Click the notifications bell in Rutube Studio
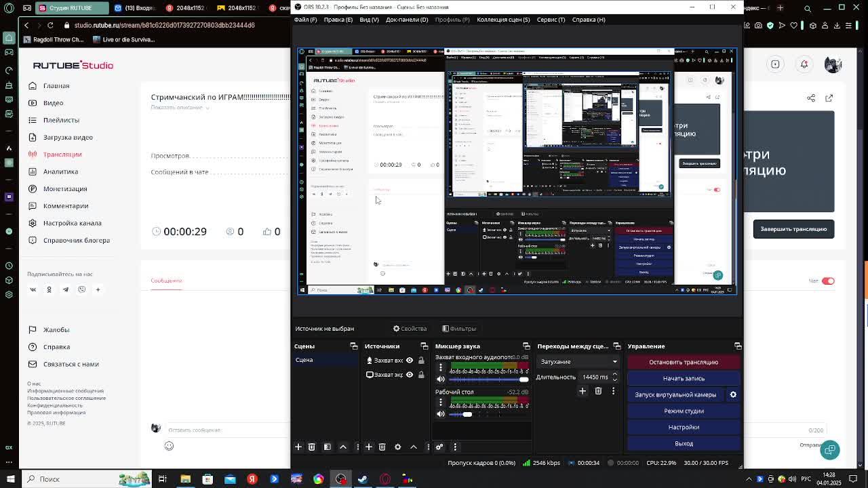Viewport: 868px width, 488px height. click(x=804, y=64)
